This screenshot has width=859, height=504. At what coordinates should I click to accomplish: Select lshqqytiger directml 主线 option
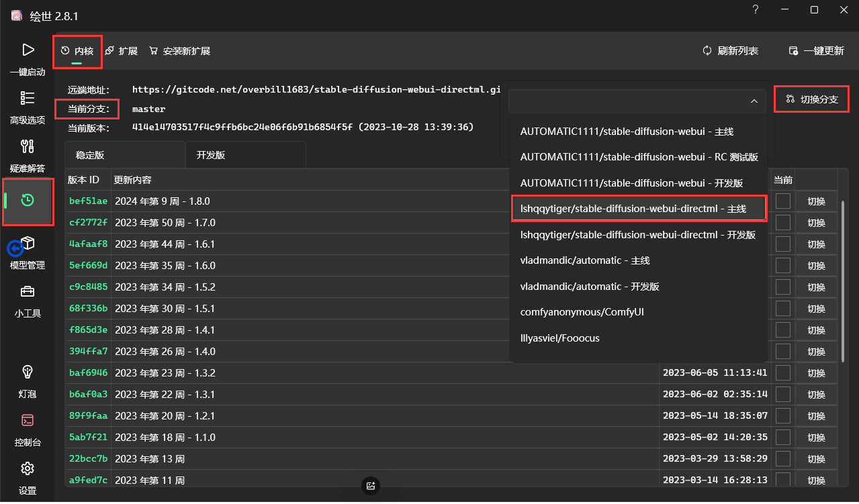click(639, 209)
